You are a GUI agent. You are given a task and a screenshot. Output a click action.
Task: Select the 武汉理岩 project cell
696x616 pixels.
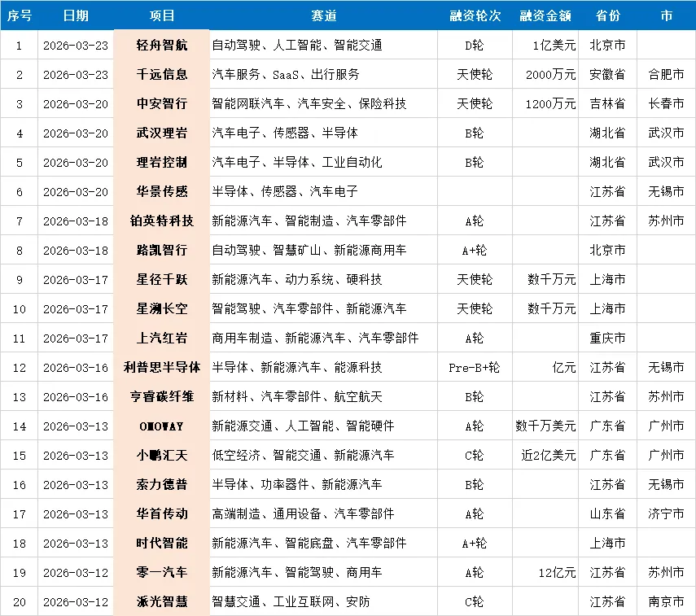click(161, 133)
